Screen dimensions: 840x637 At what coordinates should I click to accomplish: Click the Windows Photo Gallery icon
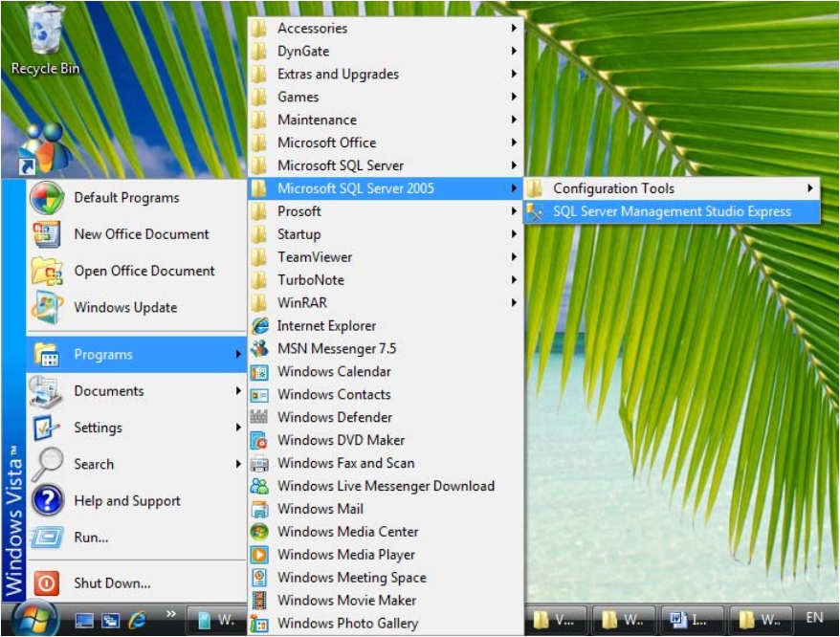pyautogui.click(x=260, y=624)
